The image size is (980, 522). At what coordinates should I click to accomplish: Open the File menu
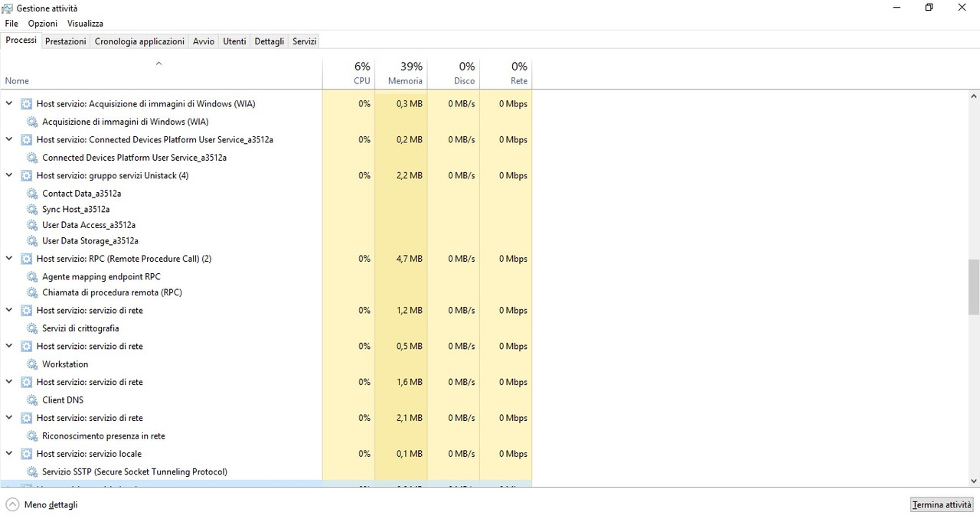pyautogui.click(x=11, y=24)
